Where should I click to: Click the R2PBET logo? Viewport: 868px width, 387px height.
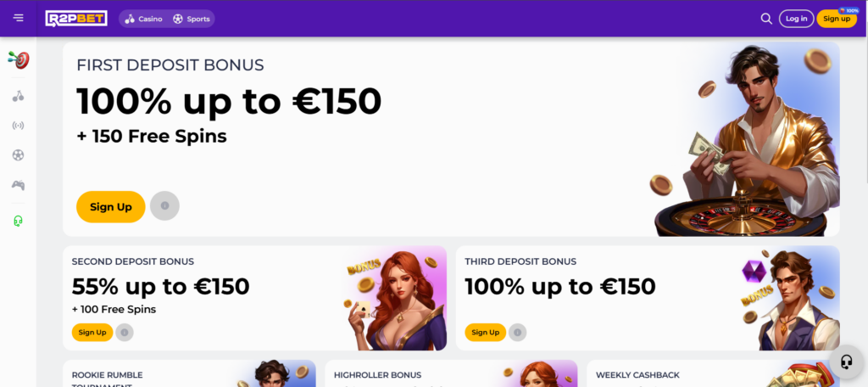[76, 18]
